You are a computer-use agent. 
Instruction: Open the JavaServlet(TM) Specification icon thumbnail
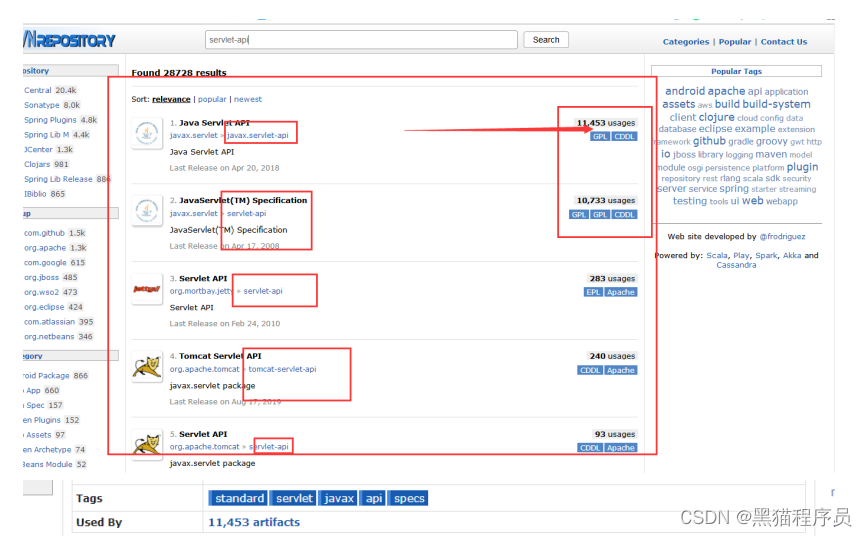click(147, 211)
